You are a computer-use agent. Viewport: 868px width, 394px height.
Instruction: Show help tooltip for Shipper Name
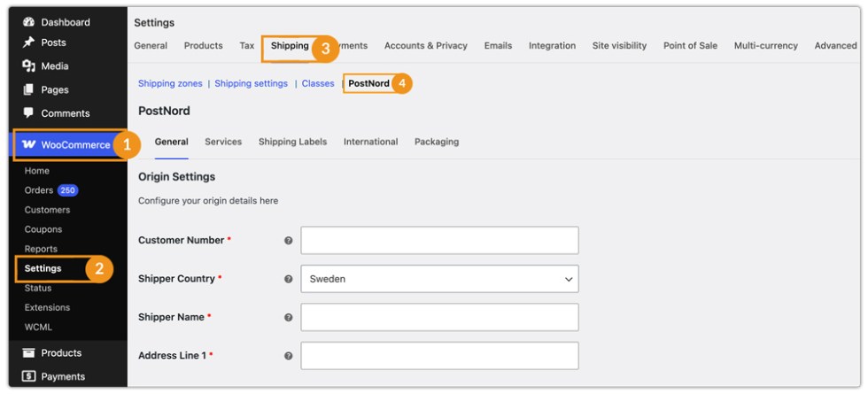[289, 318]
